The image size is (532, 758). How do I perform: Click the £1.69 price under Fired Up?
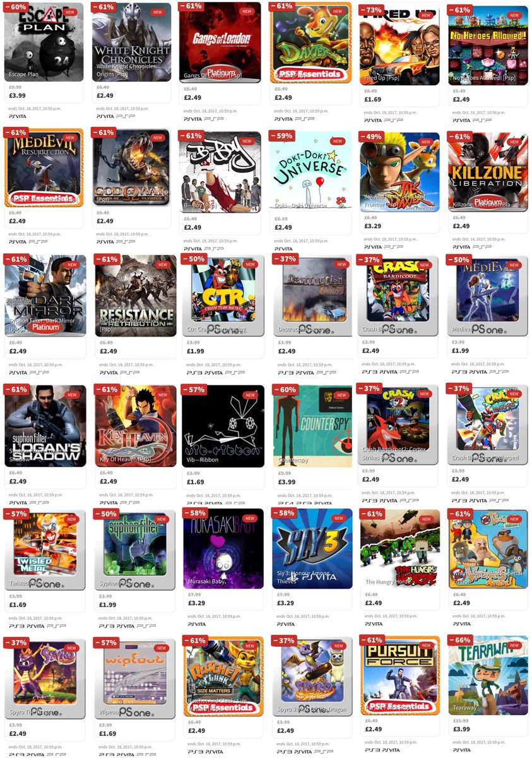(x=373, y=99)
